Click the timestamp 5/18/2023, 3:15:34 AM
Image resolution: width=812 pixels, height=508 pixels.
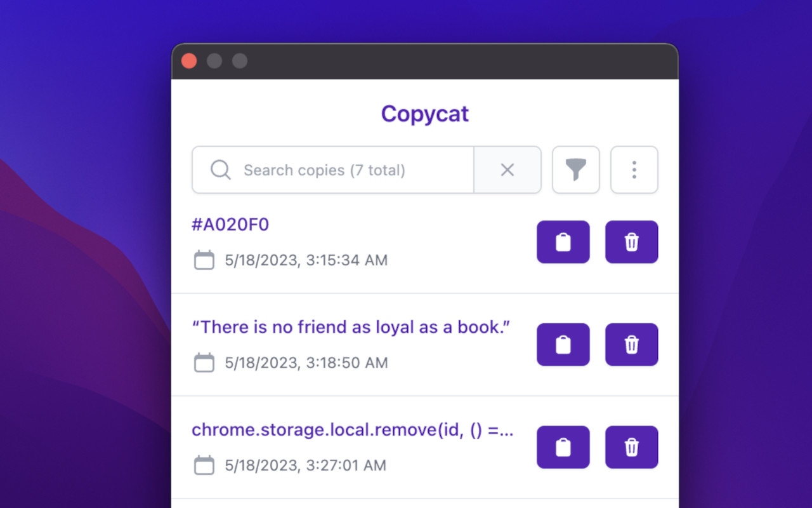tap(306, 260)
